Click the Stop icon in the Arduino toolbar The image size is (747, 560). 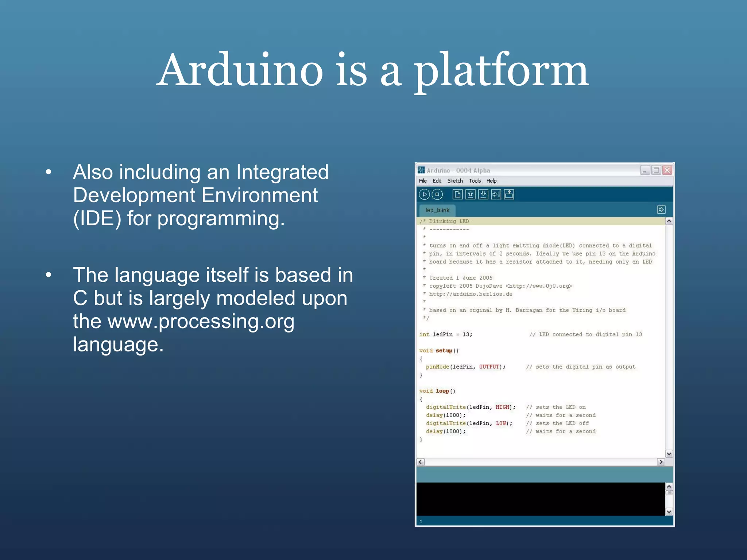(x=437, y=194)
